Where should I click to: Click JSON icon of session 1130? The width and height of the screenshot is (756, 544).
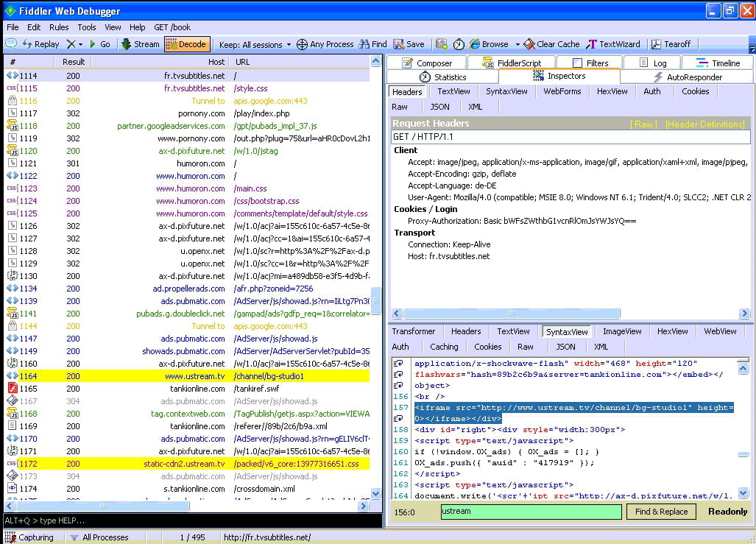coord(12,276)
